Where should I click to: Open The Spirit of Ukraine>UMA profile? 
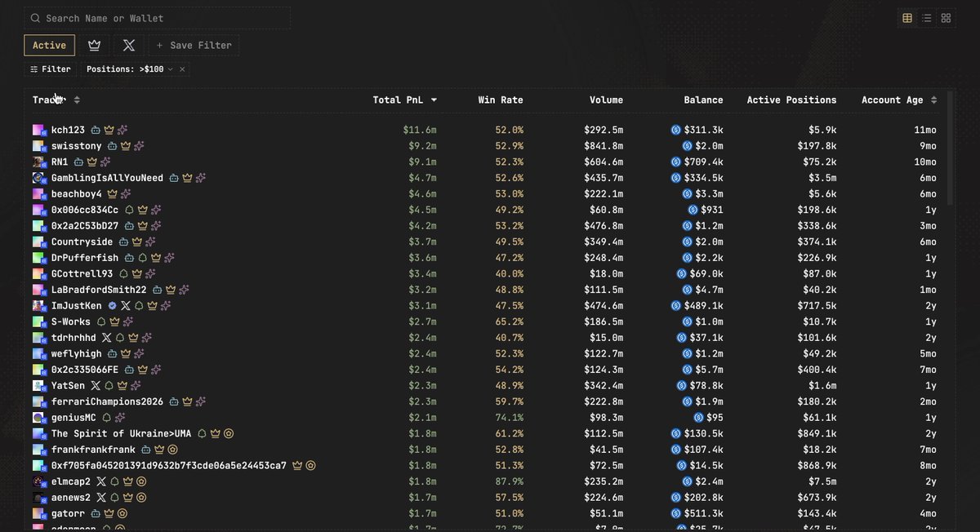pos(121,433)
